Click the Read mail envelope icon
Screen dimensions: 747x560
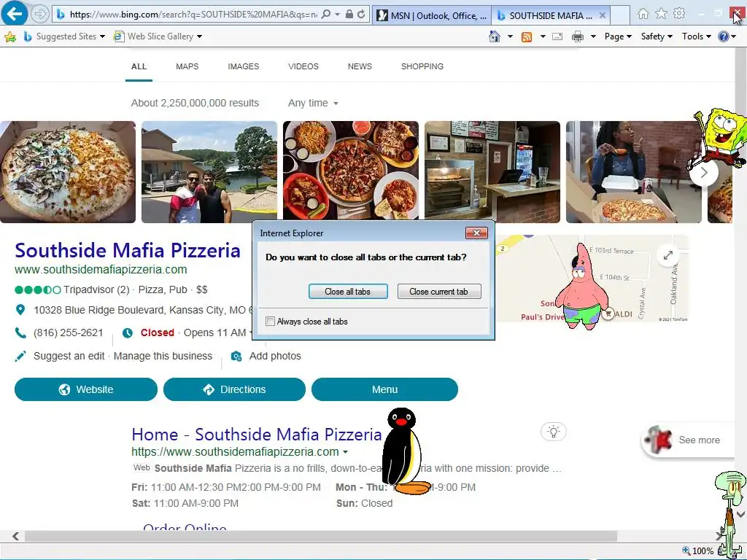557,36
